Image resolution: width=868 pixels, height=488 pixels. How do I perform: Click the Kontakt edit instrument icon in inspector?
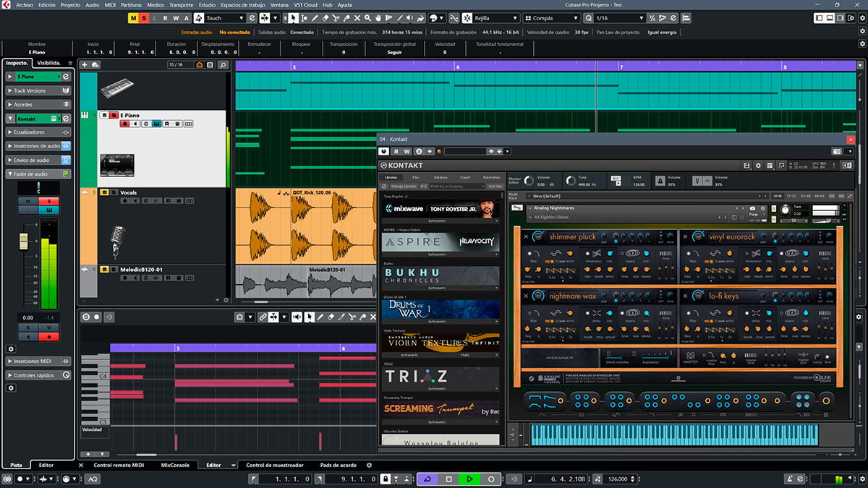point(66,118)
